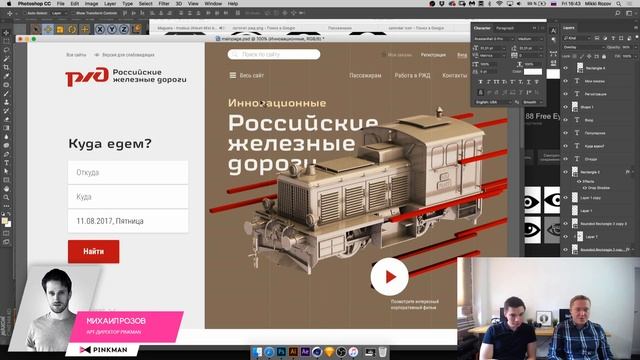Select the Lasso tool
Image resolution: width=640 pixels, height=360 pixels.
(6, 50)
